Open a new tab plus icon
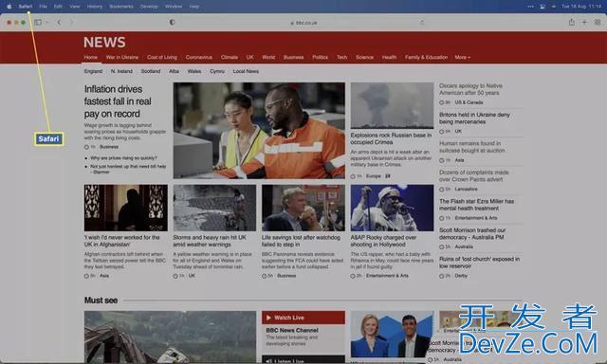This screenshot has height=364, width=607. pos(584,23)
